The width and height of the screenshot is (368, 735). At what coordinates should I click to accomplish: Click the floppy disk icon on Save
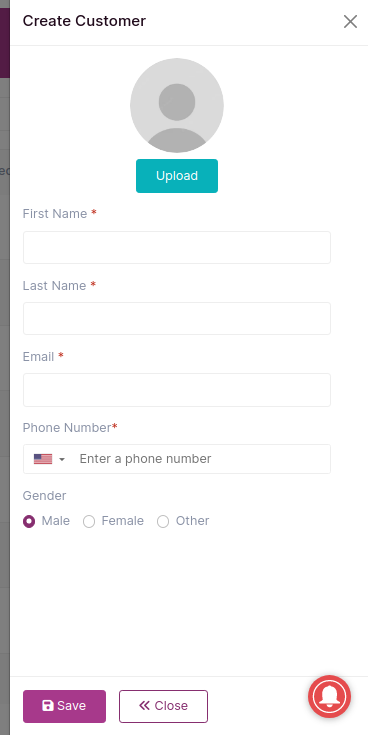(48, 706)
